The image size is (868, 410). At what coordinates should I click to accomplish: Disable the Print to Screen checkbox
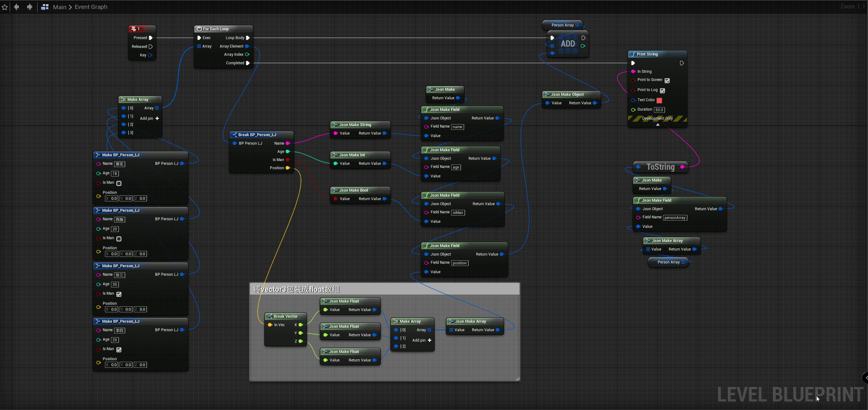pos(667,80)
